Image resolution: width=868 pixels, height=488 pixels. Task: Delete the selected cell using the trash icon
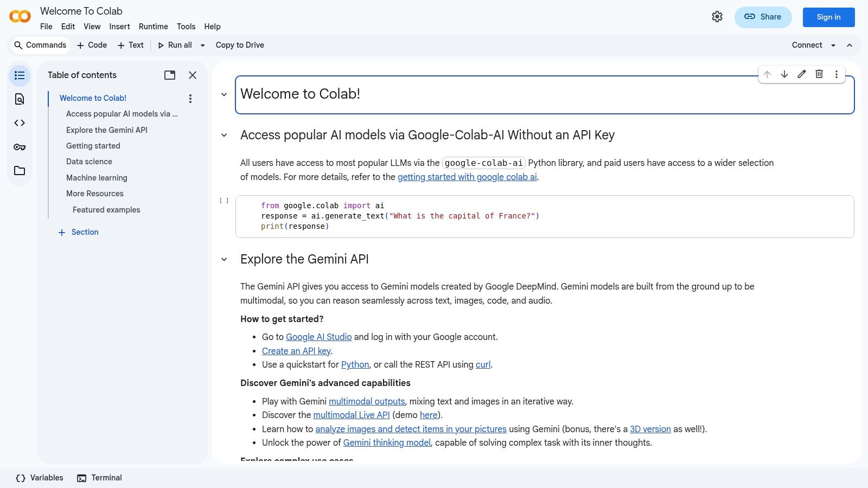click(819, 74)
